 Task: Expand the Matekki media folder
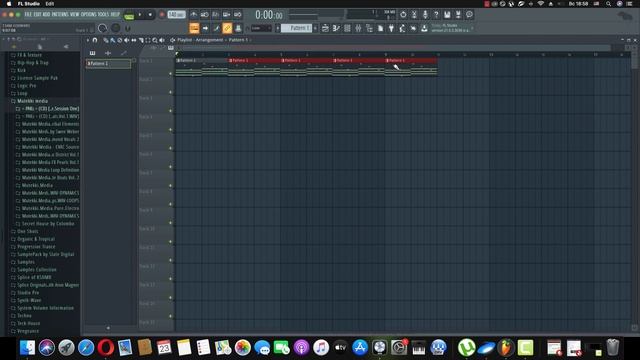pos(32,101)
